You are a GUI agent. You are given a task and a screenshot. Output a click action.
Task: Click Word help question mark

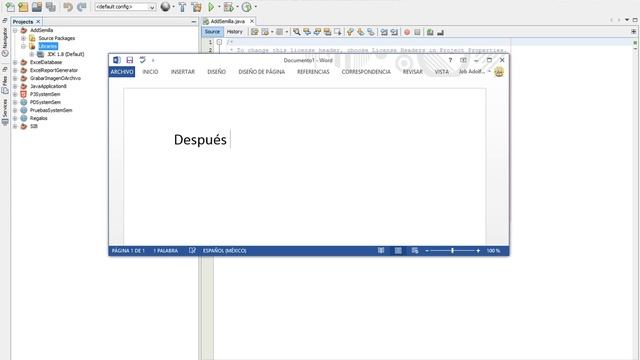tap(450, 60)
